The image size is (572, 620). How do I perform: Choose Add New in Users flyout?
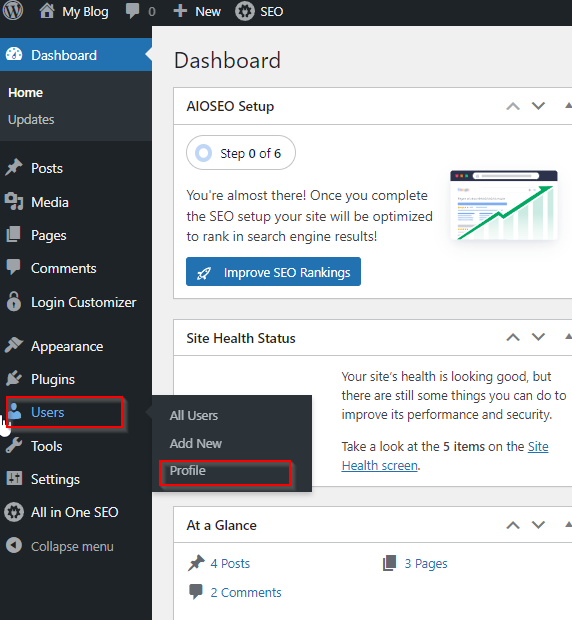(x=196, y=443)
